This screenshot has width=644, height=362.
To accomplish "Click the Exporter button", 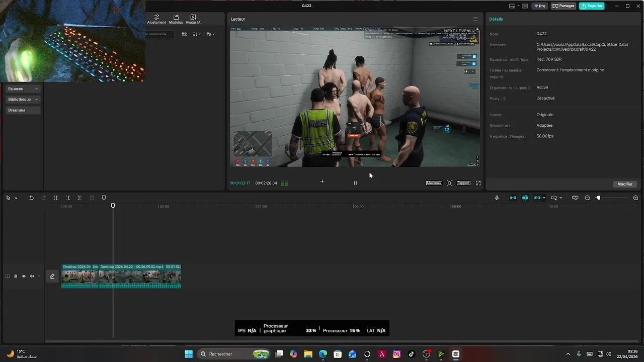I will click(x=592, y=6).
